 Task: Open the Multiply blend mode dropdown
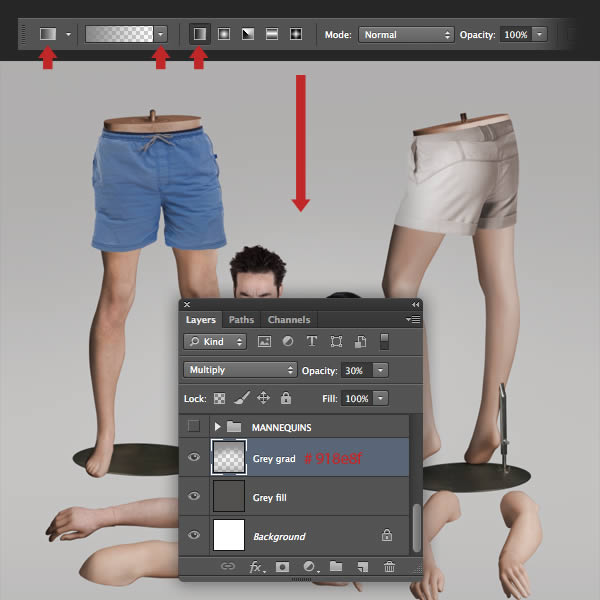(x=240, y=370)
